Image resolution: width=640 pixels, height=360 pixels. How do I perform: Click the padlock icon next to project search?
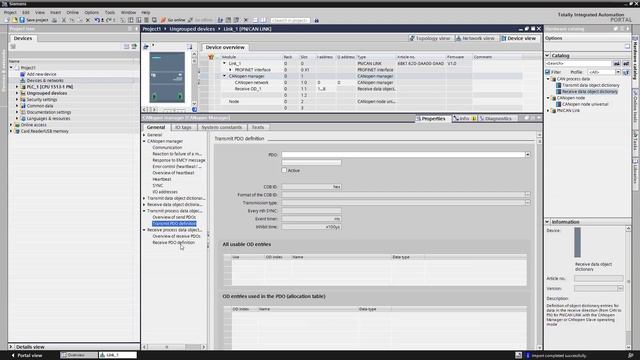[x=316, y=20]
